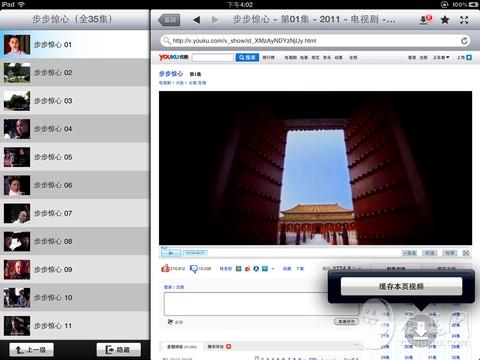Play the video with the player play button
The height and width of the screenshot is (360, 480).
point(171,253)
